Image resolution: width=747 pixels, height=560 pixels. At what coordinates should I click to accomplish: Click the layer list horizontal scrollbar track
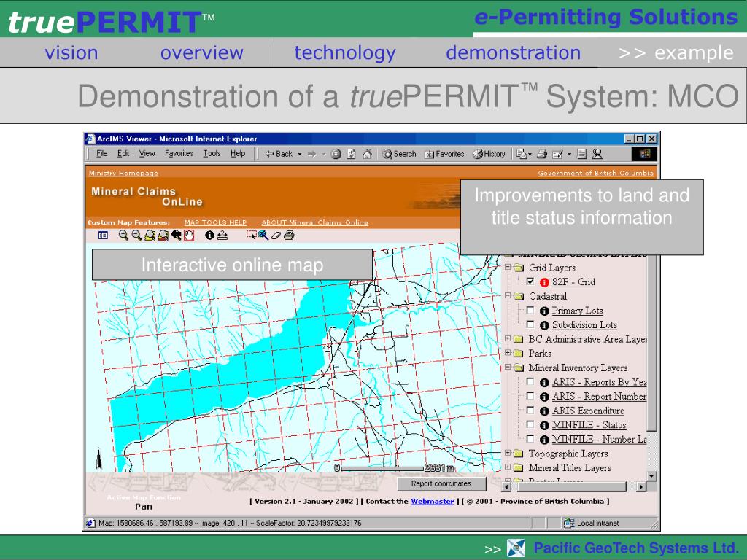click(x=572, y=486)
